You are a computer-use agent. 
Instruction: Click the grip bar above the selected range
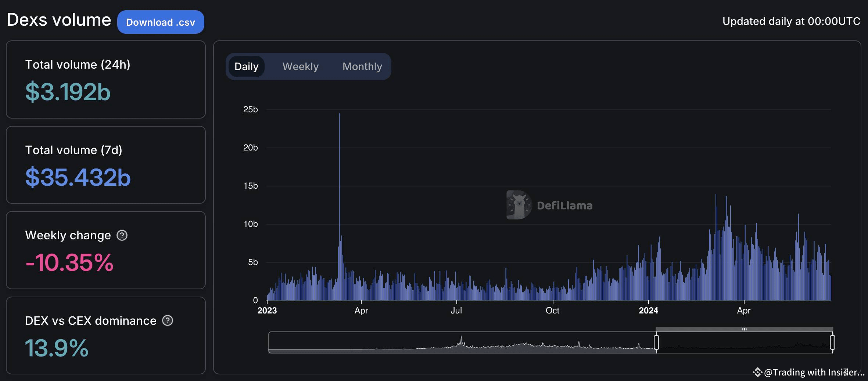tap(744, 329)
